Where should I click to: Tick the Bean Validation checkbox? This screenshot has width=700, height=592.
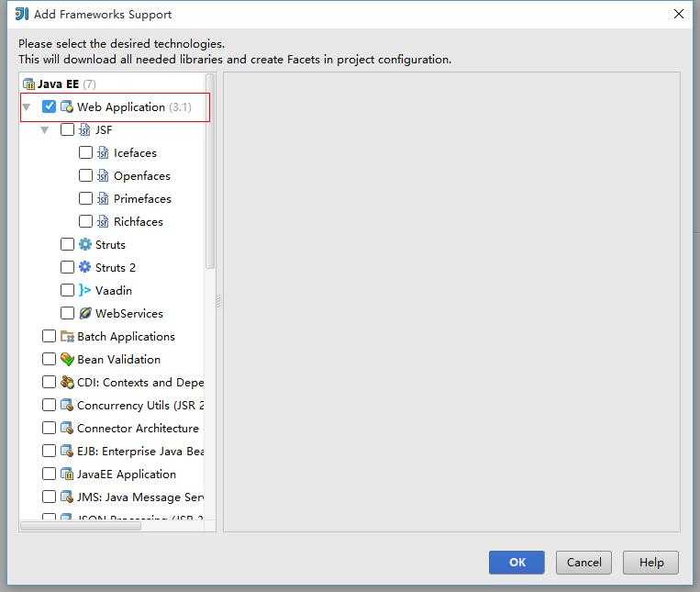pos(49,359)
